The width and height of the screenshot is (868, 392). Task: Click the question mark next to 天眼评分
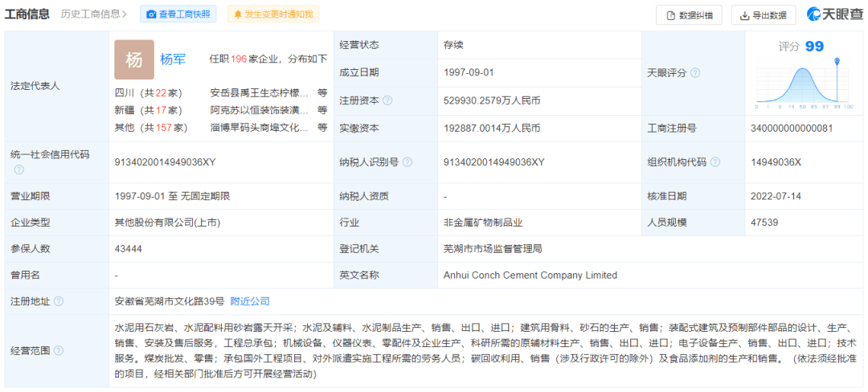click(x=695, y=73)
